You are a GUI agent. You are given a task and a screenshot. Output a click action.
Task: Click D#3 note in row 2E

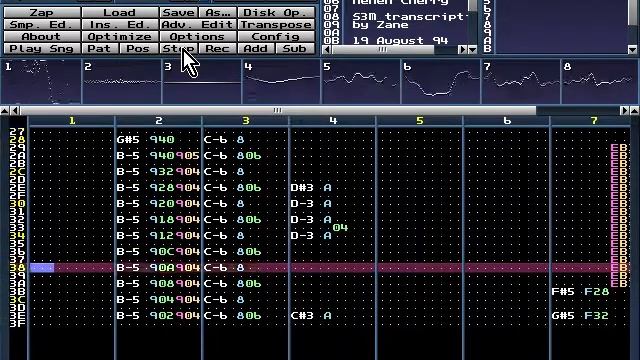[x=302, y=188]
